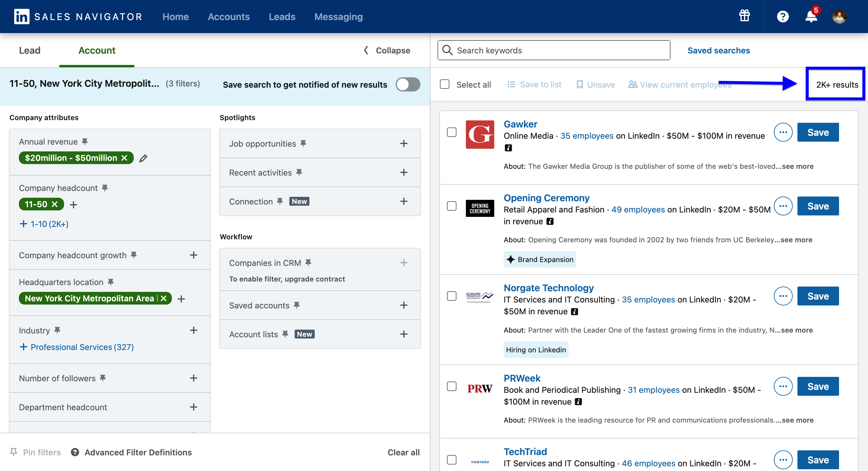Open more options for Opening Ceremony
This screenshot has height=471, width=868.
coord(783,206)
